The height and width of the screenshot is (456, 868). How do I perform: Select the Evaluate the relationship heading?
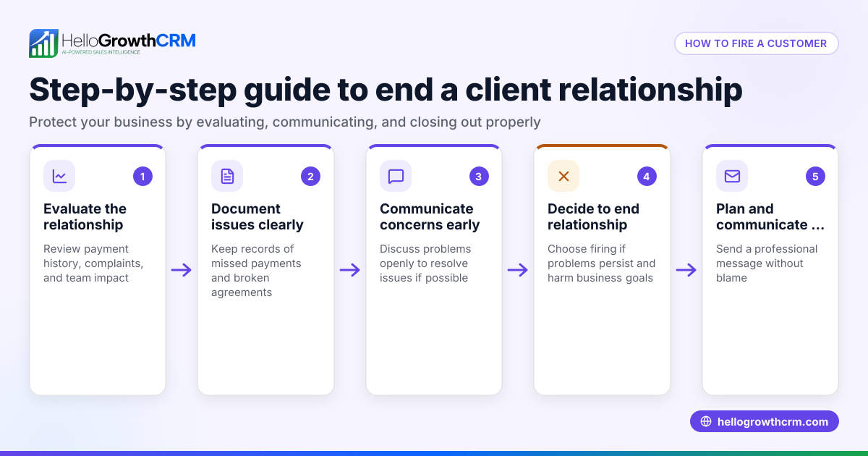click(x=85, y=216)
